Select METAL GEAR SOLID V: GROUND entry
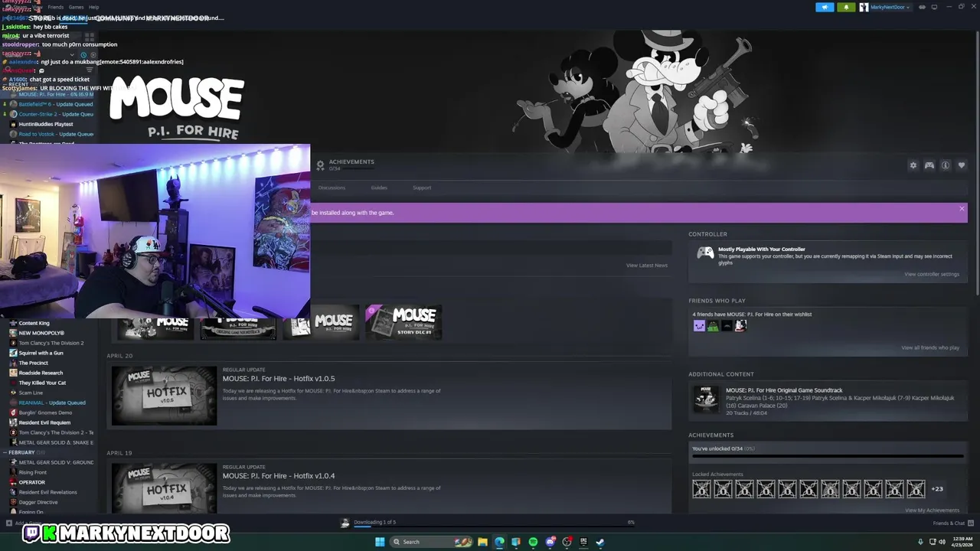The image size is (980, 551). 56,462
